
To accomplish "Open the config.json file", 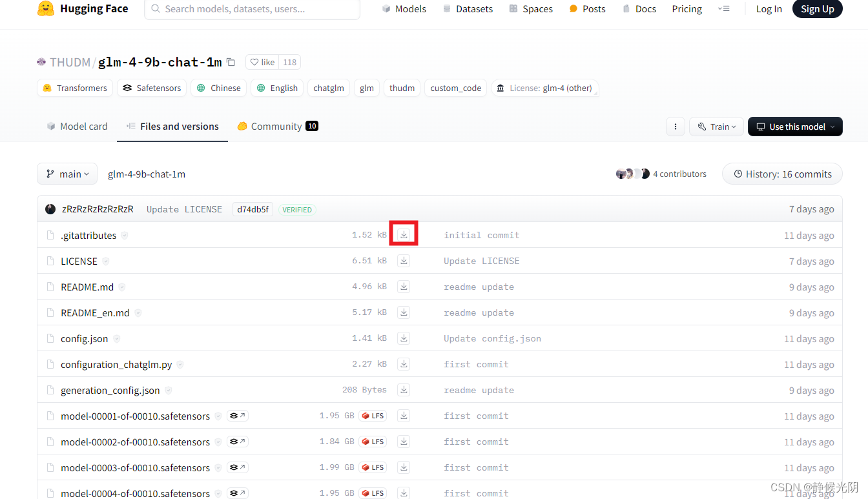I will pyautogui.click(x=85, y=339).
